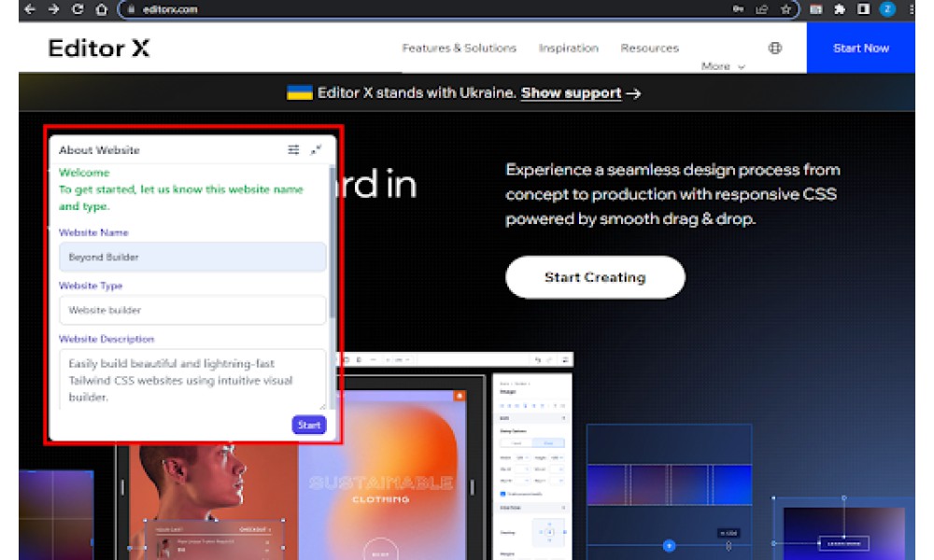Open the browser menu three-dots icon

click(x=912, y=9)
